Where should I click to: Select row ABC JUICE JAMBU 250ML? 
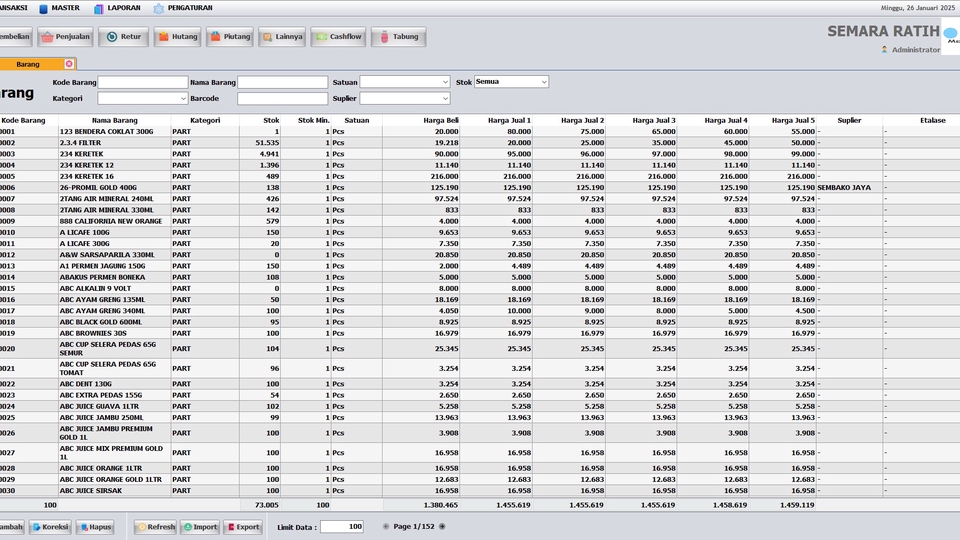[480, 418]
